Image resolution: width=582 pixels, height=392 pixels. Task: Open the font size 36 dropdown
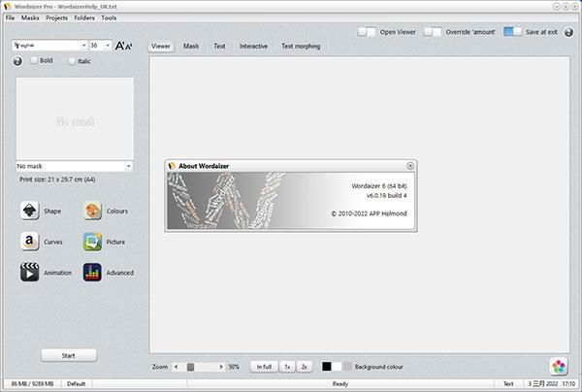108,46
